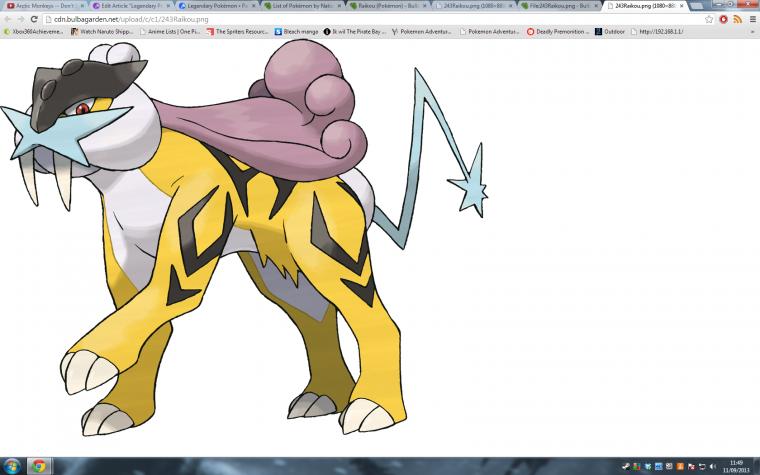Bookmark this page with the star icon

(x=709, y=19)
